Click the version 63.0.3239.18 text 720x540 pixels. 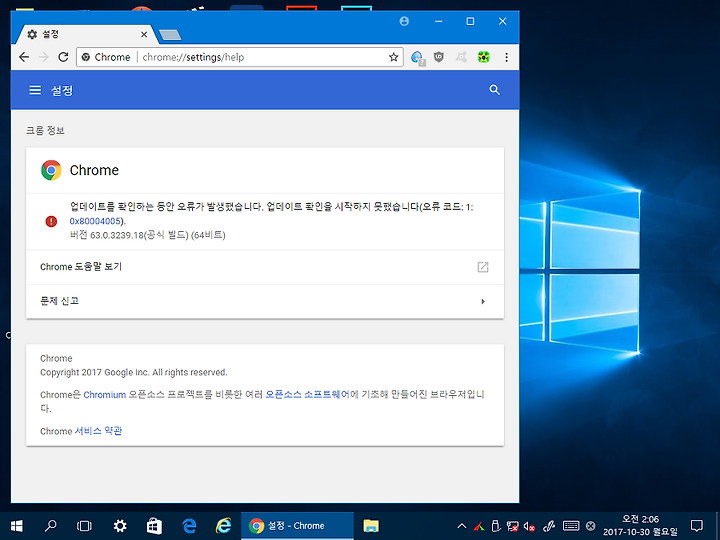tap(147, 235)
